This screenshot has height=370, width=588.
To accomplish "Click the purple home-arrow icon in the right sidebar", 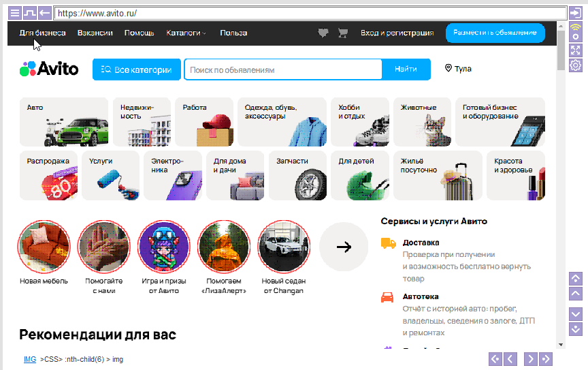I will tap(576, 278).
